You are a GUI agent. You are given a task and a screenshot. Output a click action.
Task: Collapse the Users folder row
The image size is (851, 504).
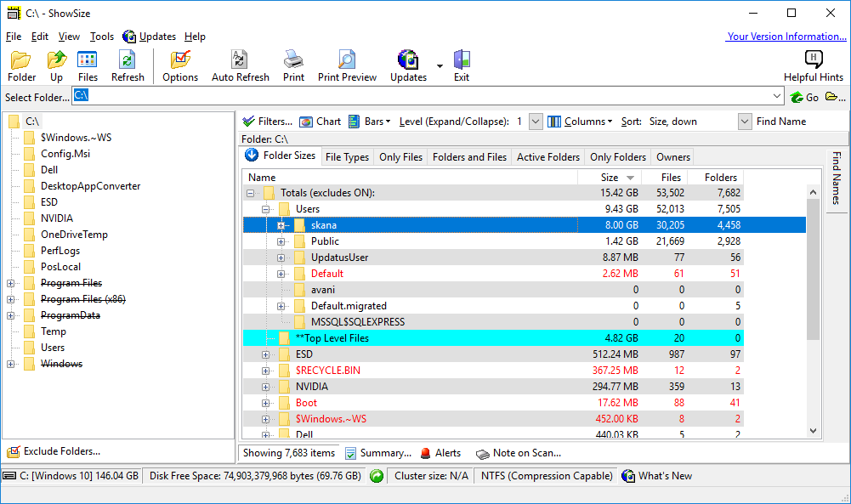pyautogui.click(x=265, y=209)
